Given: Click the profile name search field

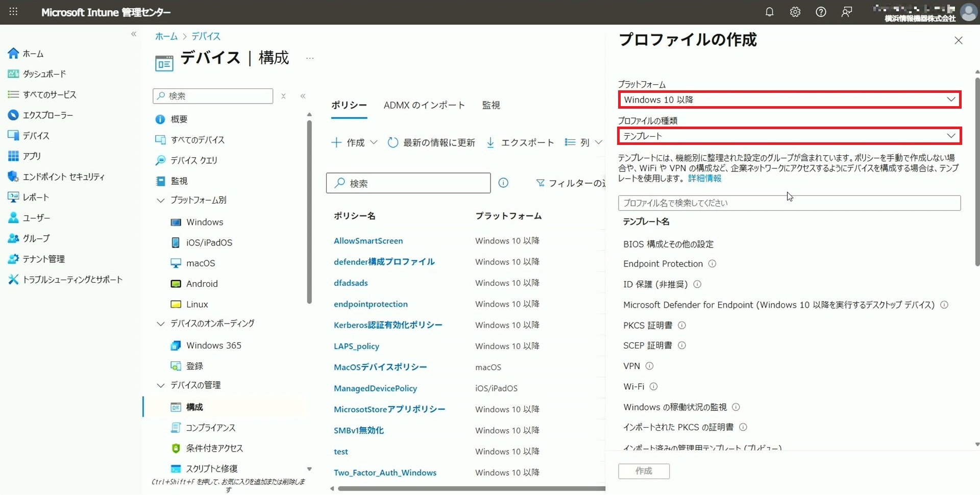Looking at the screenshot, I should click(x=789, y=203).
